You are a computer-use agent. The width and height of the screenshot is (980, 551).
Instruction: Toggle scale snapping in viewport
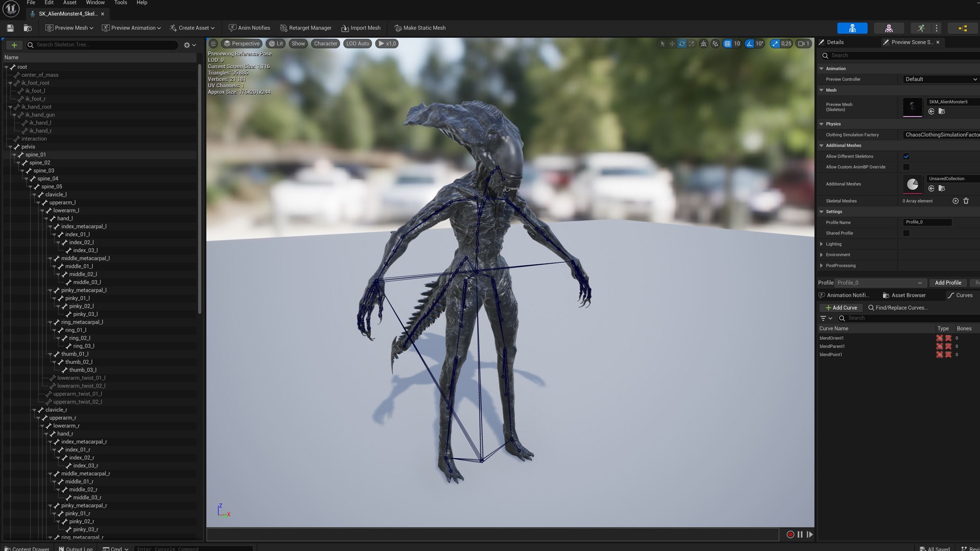tap(775, 44)
